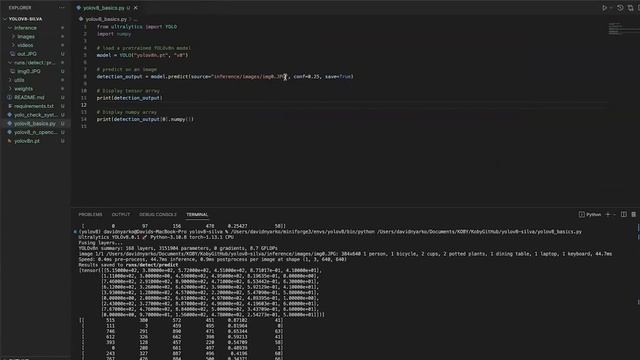Open out.JPG file in explorer
Image resolution: width=640 pixels, height=360 pixels.
[x=27, y=54]
